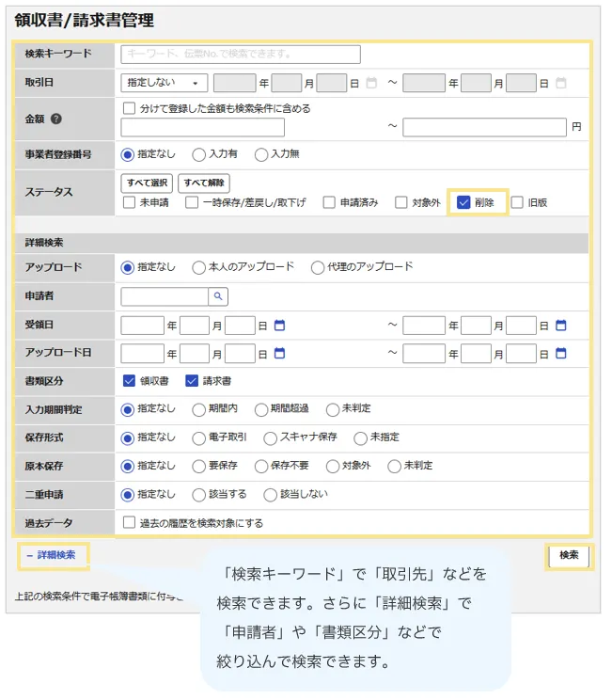612x700 pixels.
Task: Open the 受領日 end date calendar icon
Action: (x=561, y=326)
